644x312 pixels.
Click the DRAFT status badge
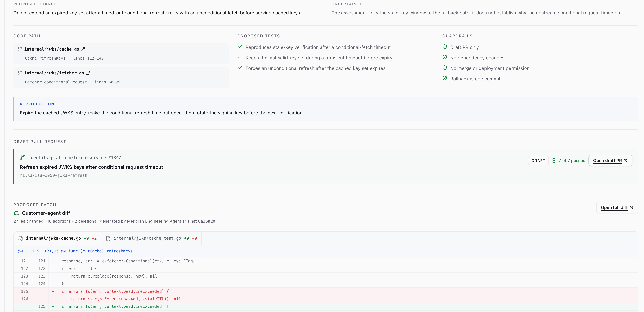click(538, 161)
